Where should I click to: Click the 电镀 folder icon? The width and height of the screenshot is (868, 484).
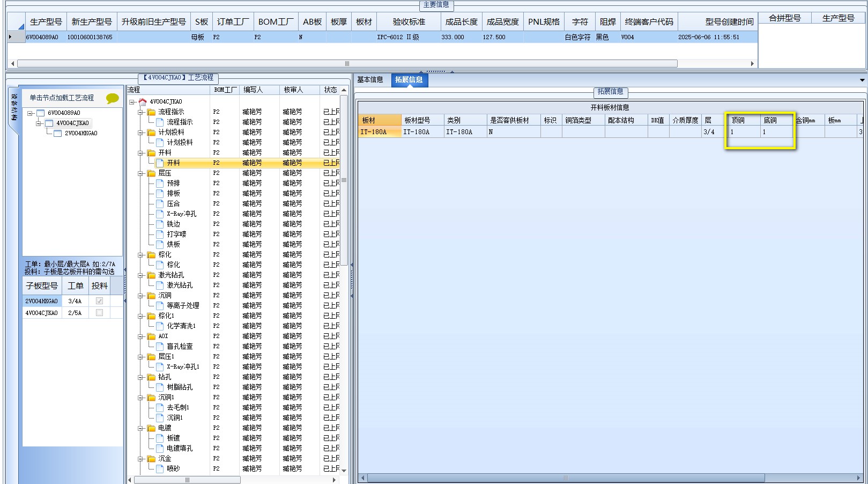151,428
